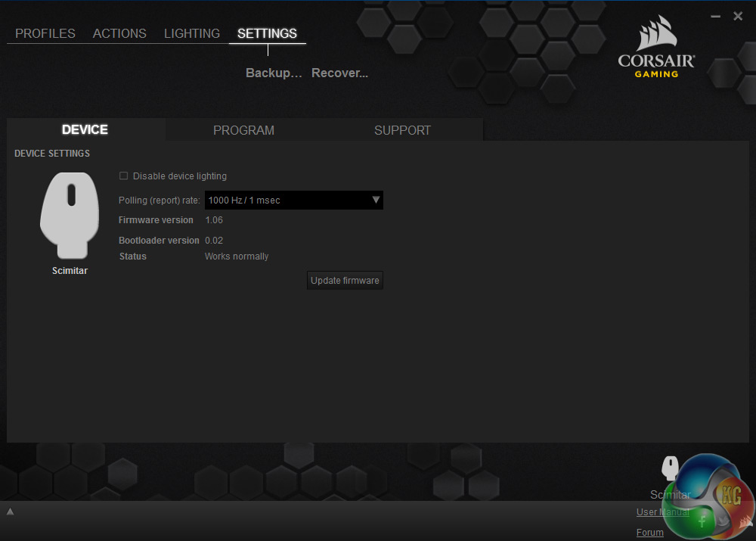Image resolution: width=756 pixels, height=541 pixels.
Task: Enable Disable device lighting checkbox
Action: coord(123,176)
